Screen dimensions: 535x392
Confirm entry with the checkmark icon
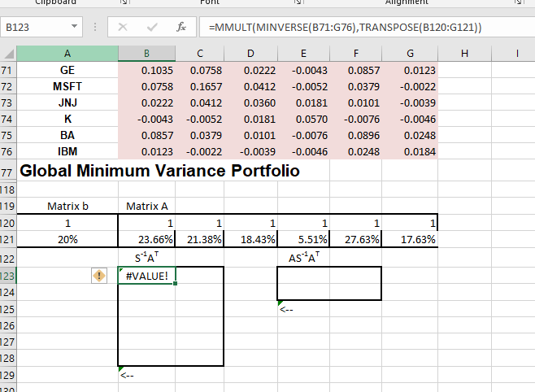152,27
